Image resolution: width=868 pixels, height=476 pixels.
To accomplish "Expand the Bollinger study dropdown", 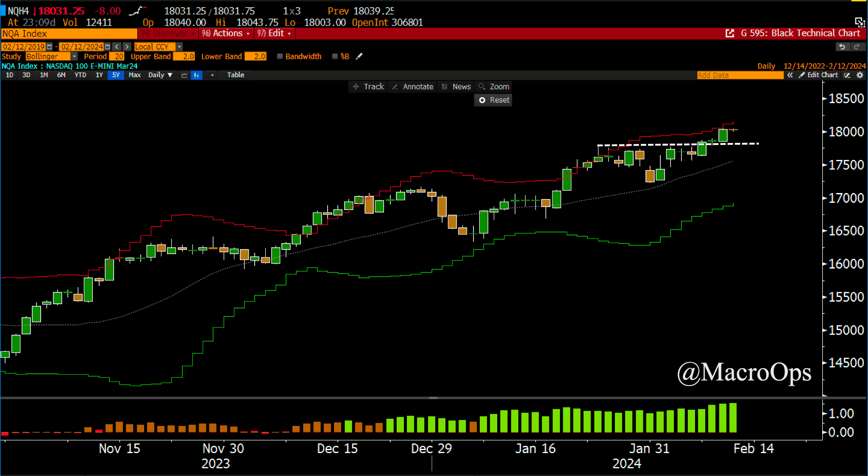I will [74, 56].
